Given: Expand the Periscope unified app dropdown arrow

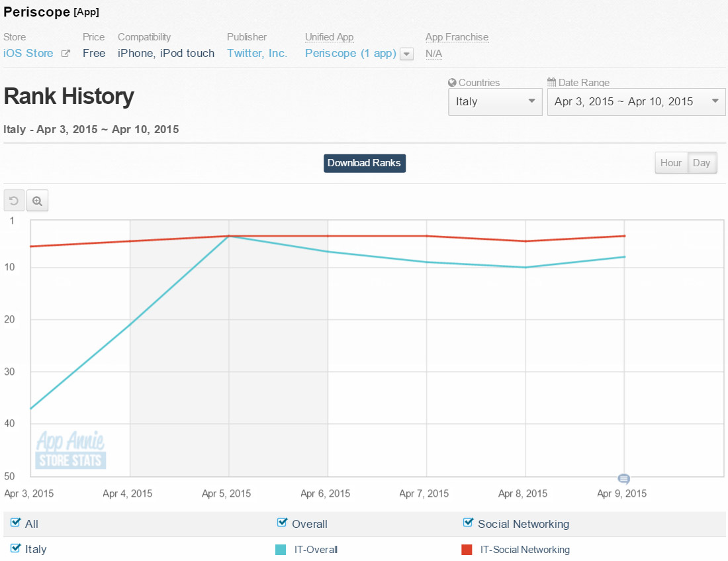Looking at the screenshot, I should click(407, 54).
